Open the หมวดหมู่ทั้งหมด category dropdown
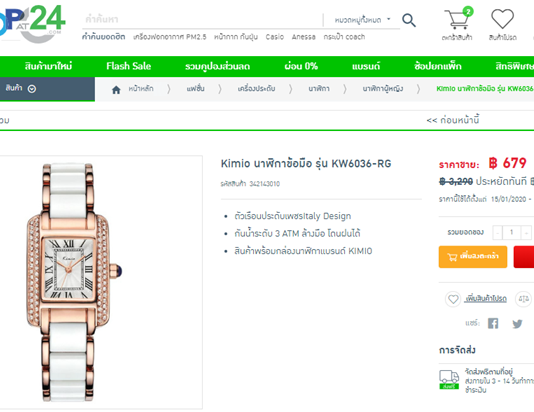534x412 pixels. pyautogui.click(x=362, y=20)
